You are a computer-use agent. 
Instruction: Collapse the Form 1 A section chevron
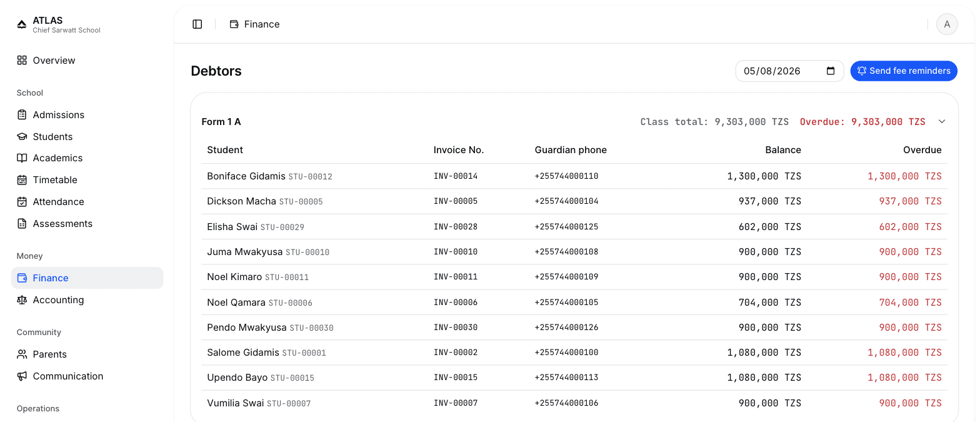click(x=942, y=122)
